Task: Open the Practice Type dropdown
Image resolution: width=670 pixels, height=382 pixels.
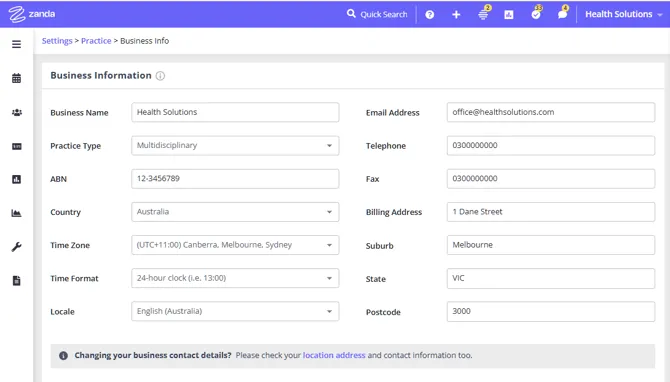Action: click(x=235, y=145)
